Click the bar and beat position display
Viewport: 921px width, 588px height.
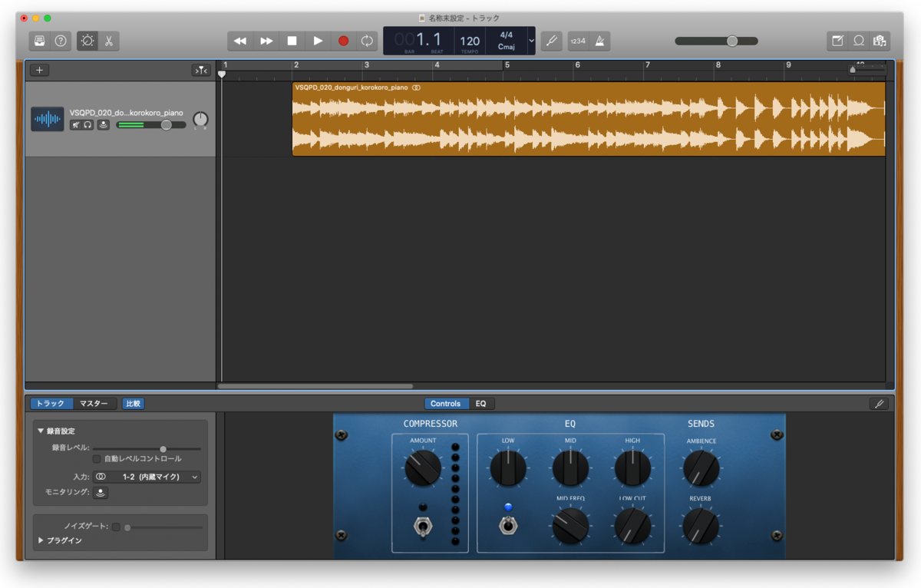pos(419,41)
